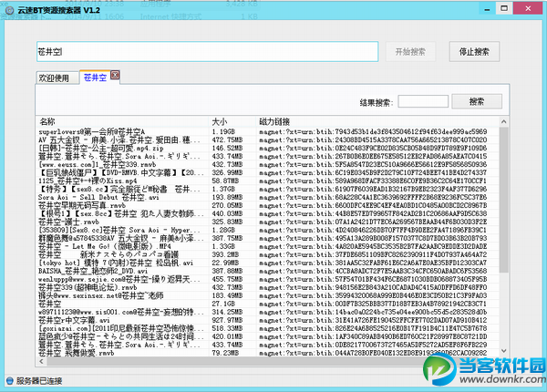Select the blue 苍井空 results tab
The width and height of the screenshot is (547, 392).
click(95, 77)
